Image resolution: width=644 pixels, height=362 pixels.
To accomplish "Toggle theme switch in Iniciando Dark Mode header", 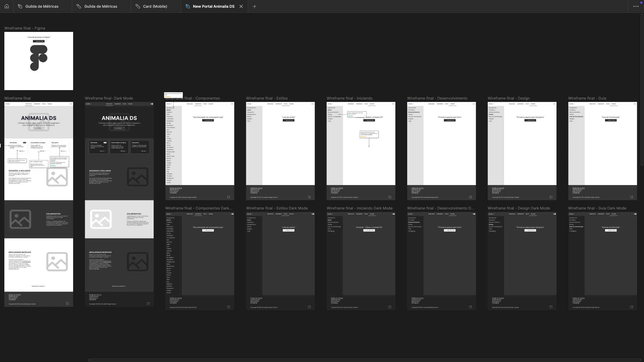I will pyautogui.click(x=393, y=214).
